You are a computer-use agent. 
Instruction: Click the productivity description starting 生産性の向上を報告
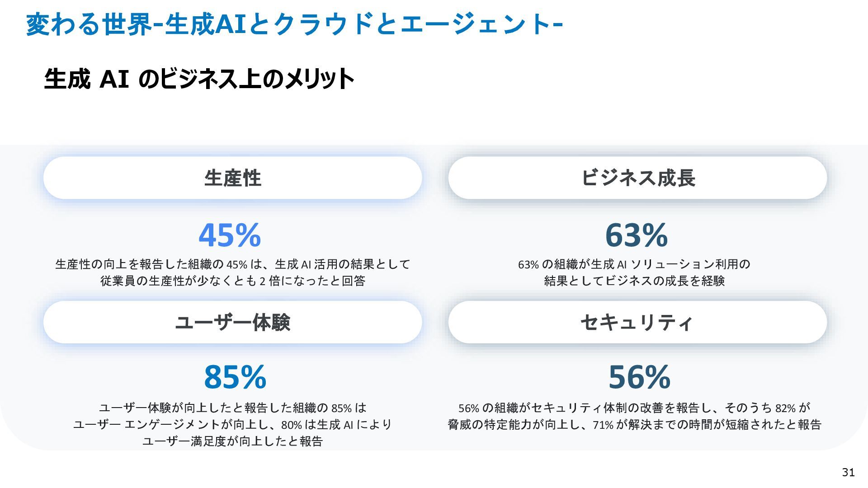click(233, 264)
